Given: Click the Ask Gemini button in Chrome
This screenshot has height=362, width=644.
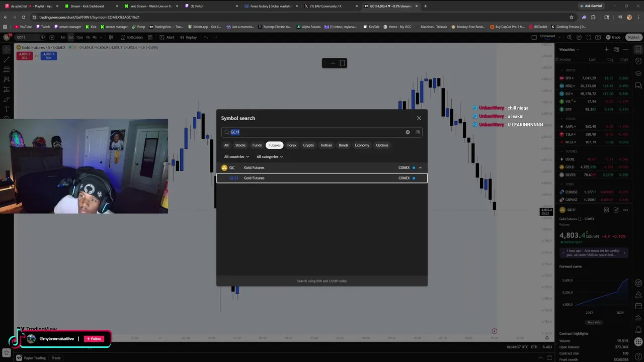Looking at the screenshot, I should 590,6.
